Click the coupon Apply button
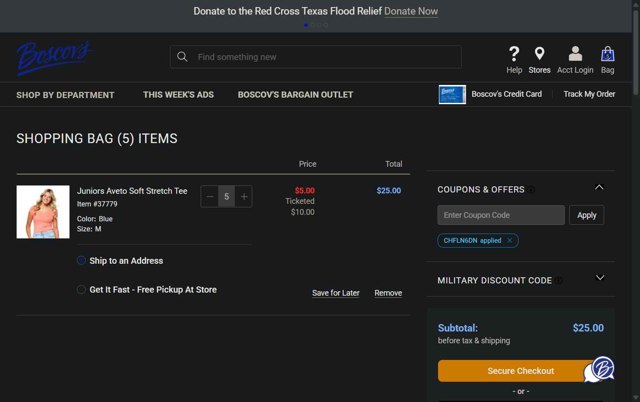The height and width of the screenshot is (402, 640). [x=587, y=215]
